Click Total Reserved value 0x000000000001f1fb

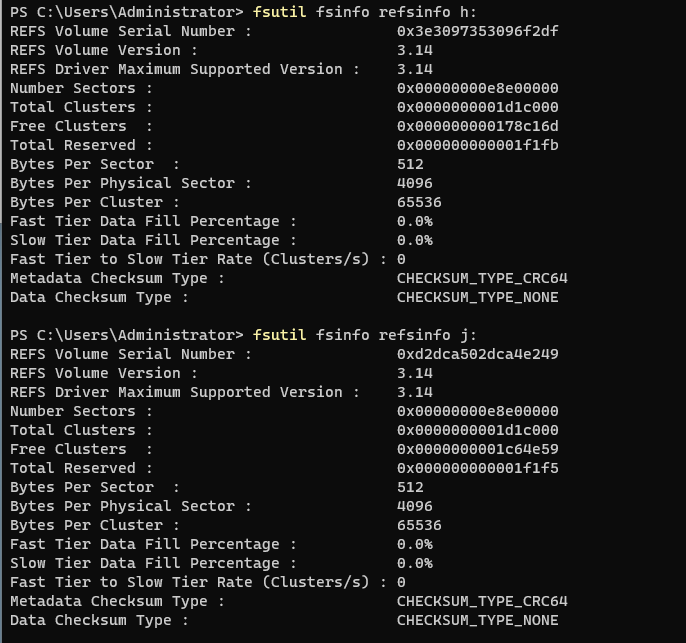[477, 145]
